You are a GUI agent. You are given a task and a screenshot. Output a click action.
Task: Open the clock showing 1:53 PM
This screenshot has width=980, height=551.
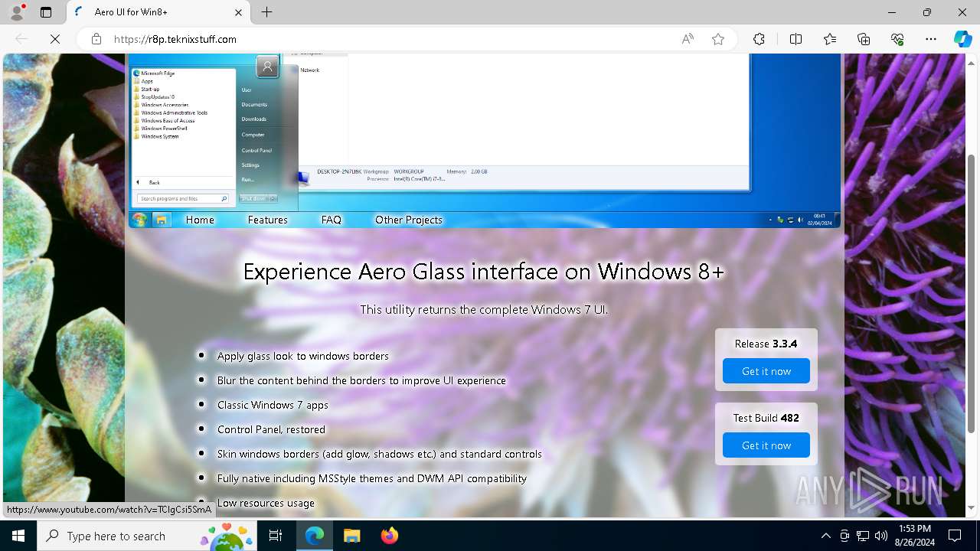click(914, 536)
